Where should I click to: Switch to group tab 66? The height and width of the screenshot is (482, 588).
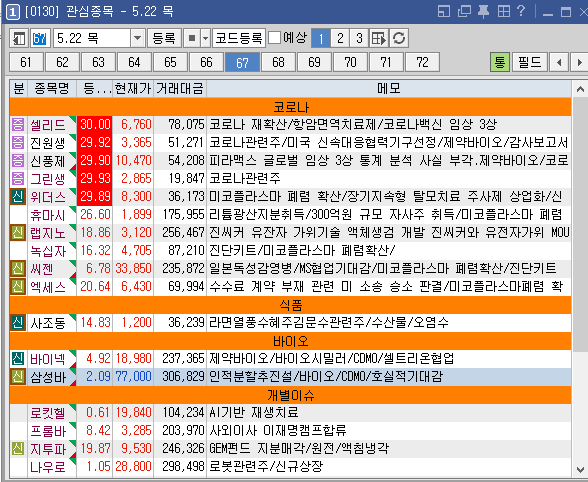click(206, 62)
